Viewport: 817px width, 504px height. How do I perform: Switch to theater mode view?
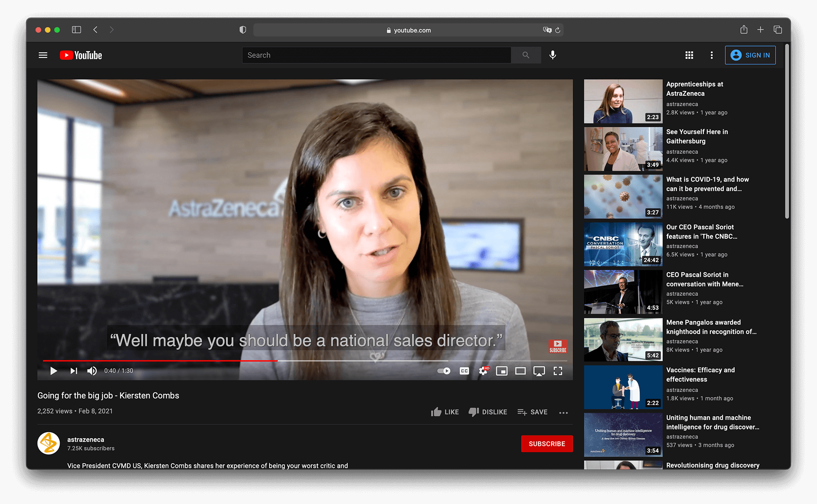pyautogui.click(x=520, y=371)
